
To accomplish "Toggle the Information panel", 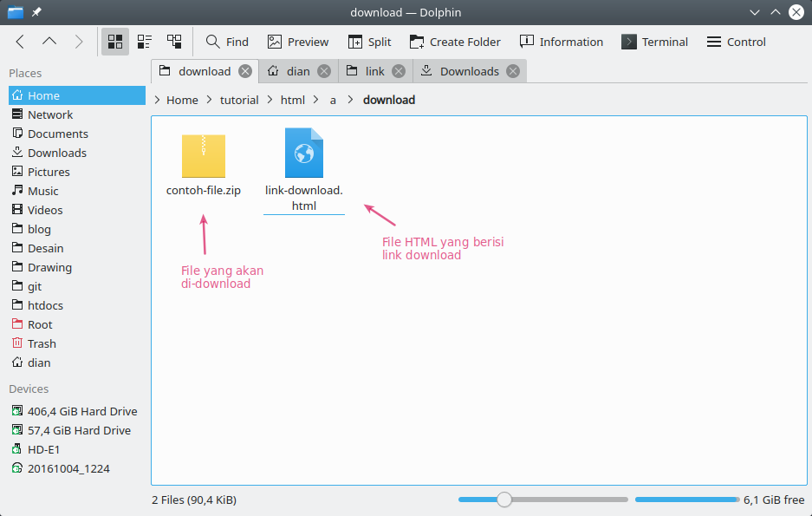I will [x=561, y=41].
